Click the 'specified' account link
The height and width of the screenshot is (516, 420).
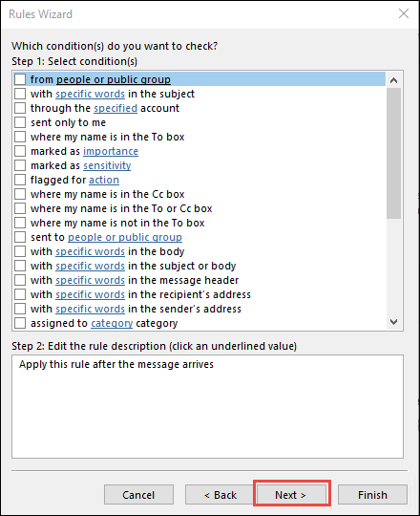pos(115,108)
